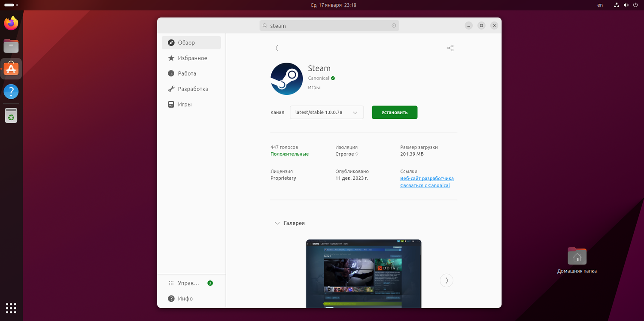Click the Canonical publisher name under Steam

(x=319, y=78)
